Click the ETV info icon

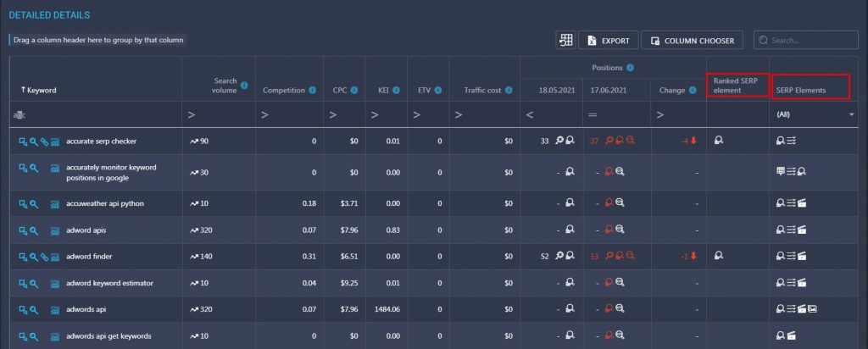pyautogui.click(x=438, y=90)
